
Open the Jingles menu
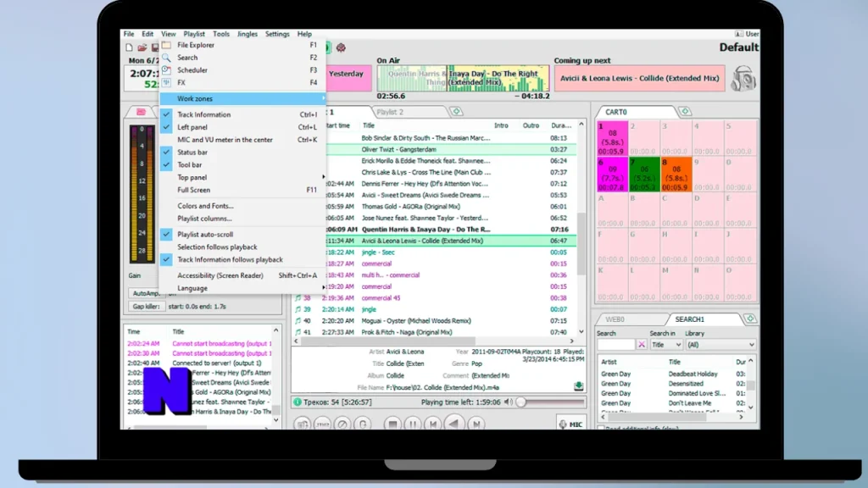click(x=247, y=34)
